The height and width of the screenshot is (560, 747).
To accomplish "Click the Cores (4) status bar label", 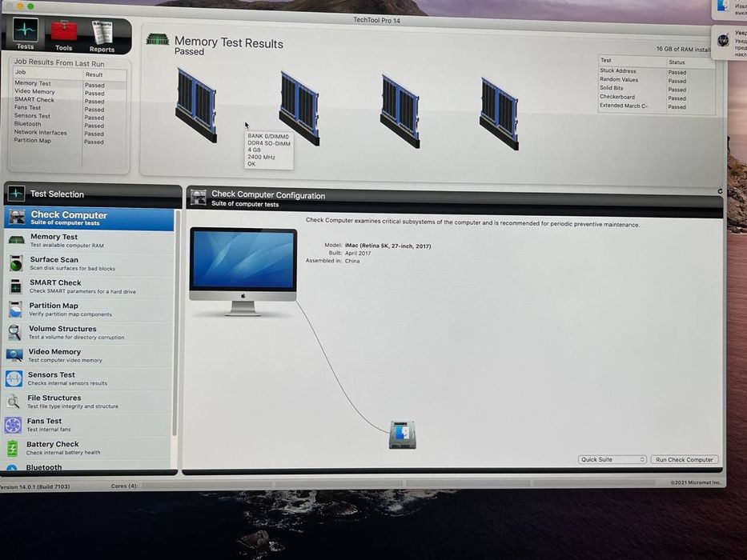I will [x=124, y=486].
